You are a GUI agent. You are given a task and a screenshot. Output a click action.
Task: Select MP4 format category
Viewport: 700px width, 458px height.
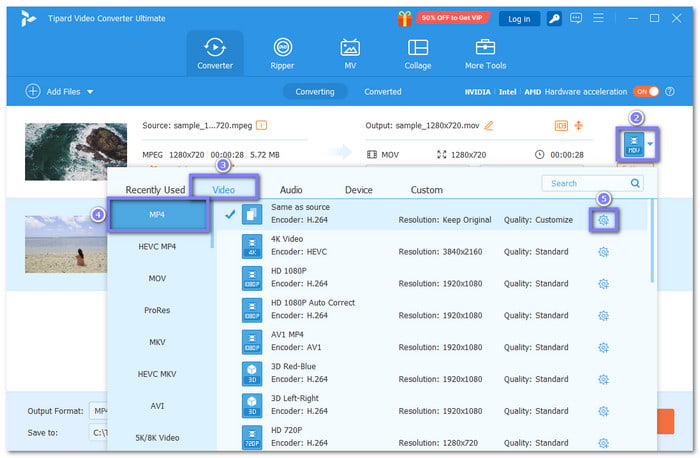pos(157,215)
